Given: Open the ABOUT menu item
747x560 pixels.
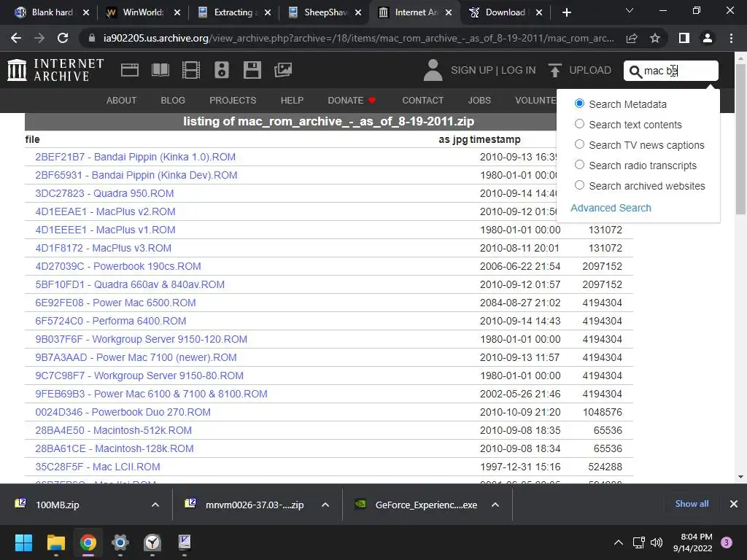Looking at the screenshot, I should pos(122,101).
